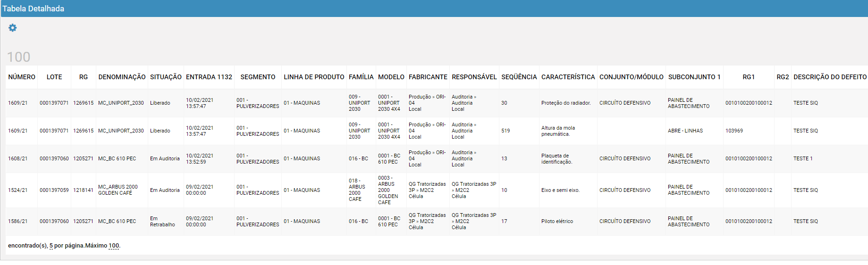
Task: Click the FABRICANTE column header
Action: pyautogui.click(x=428, y=77)
